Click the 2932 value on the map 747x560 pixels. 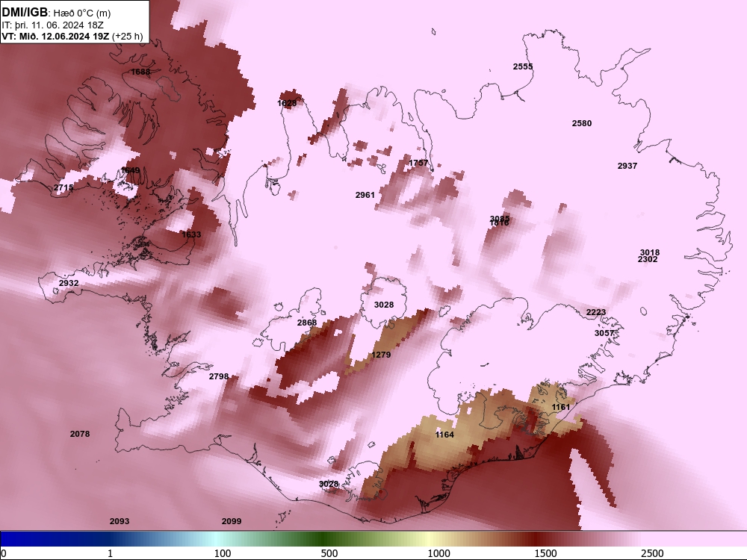point(69,283)
